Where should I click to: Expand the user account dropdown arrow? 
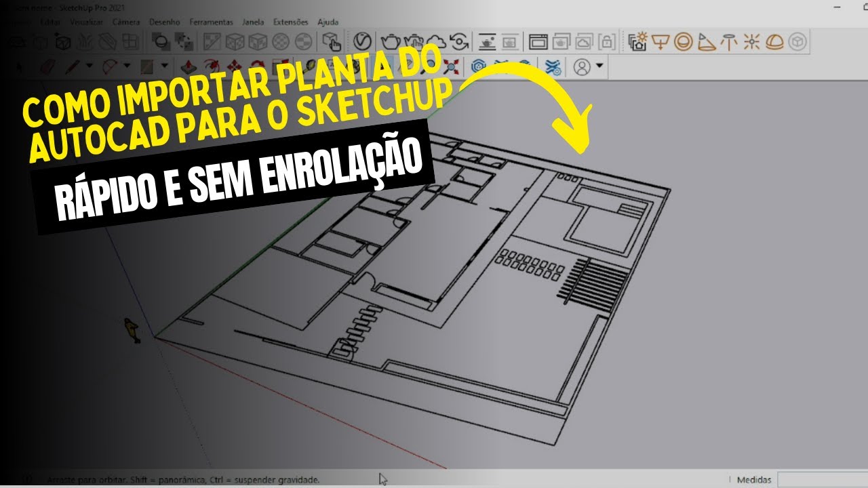599,66
